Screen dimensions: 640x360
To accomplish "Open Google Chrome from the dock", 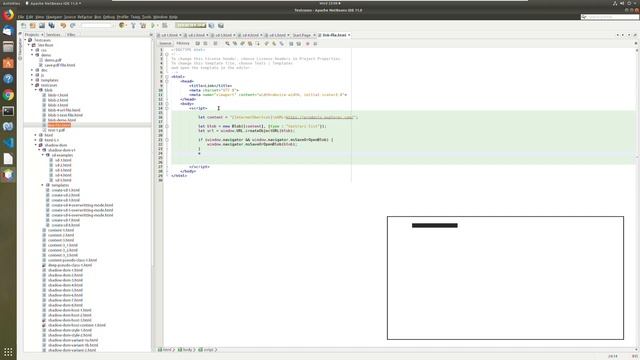I will click(x=8, y=95).
